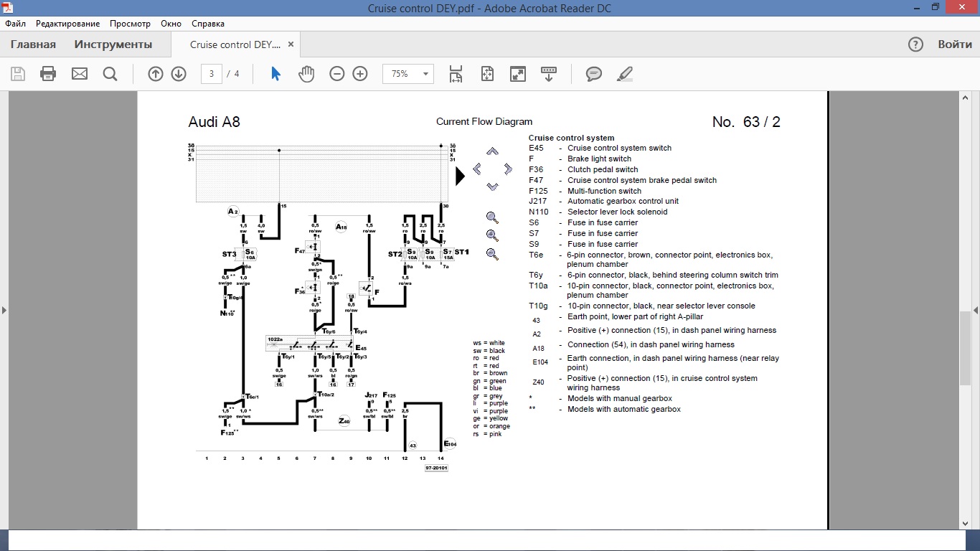Select the highlighter pen tool
This screenshot has width=980, height=551.
point(625,74)
